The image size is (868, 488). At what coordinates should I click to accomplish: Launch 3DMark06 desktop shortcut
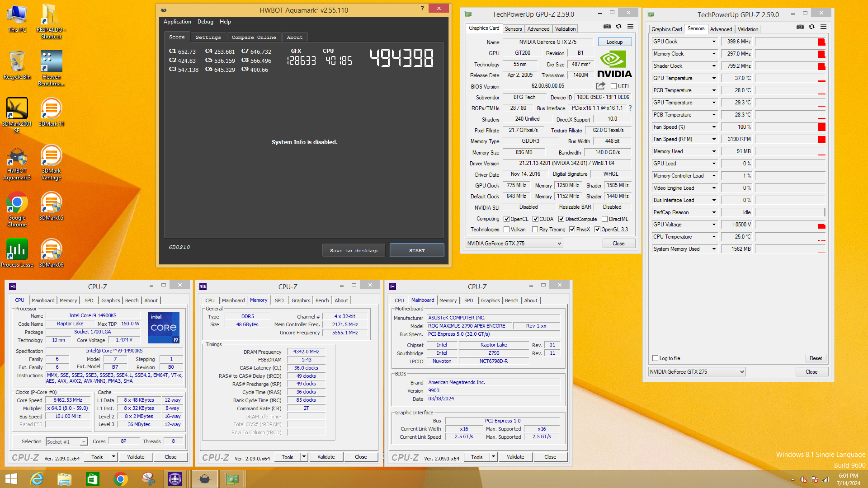(x=51, y=253)
